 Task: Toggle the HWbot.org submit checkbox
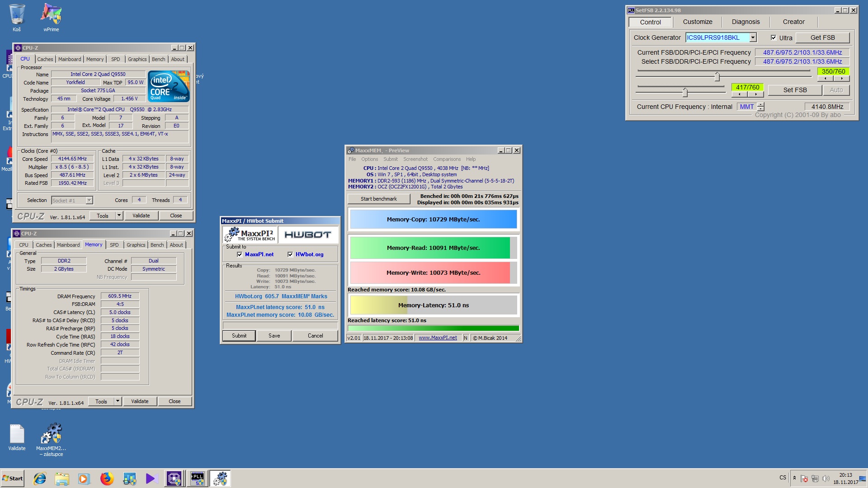(x=290, y=254)
